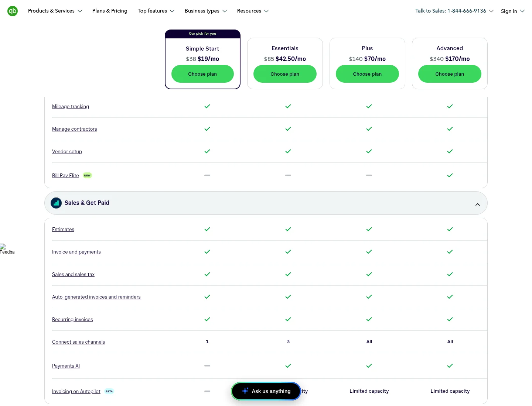Screen dimensions: 532x406
Task: Open the Business types dropdown
Action: point(206,11)
